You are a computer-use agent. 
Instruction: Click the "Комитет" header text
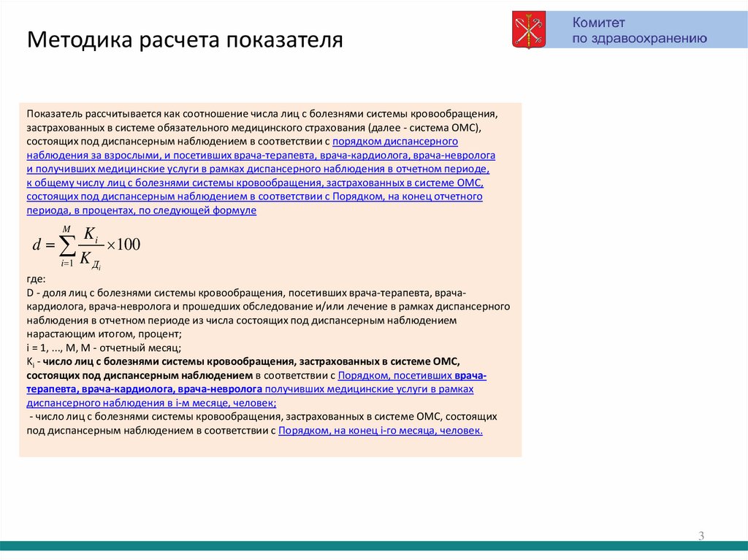click(598, 23)
